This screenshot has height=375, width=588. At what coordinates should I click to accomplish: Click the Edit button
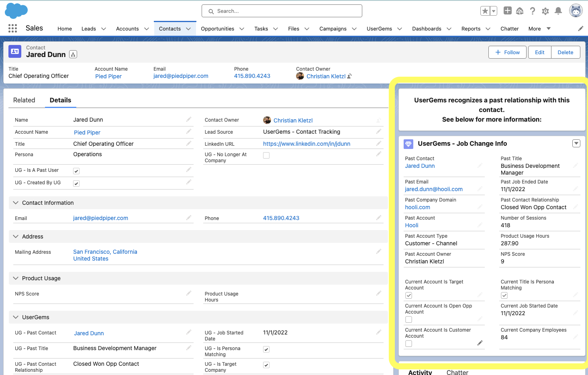point(539,52)
